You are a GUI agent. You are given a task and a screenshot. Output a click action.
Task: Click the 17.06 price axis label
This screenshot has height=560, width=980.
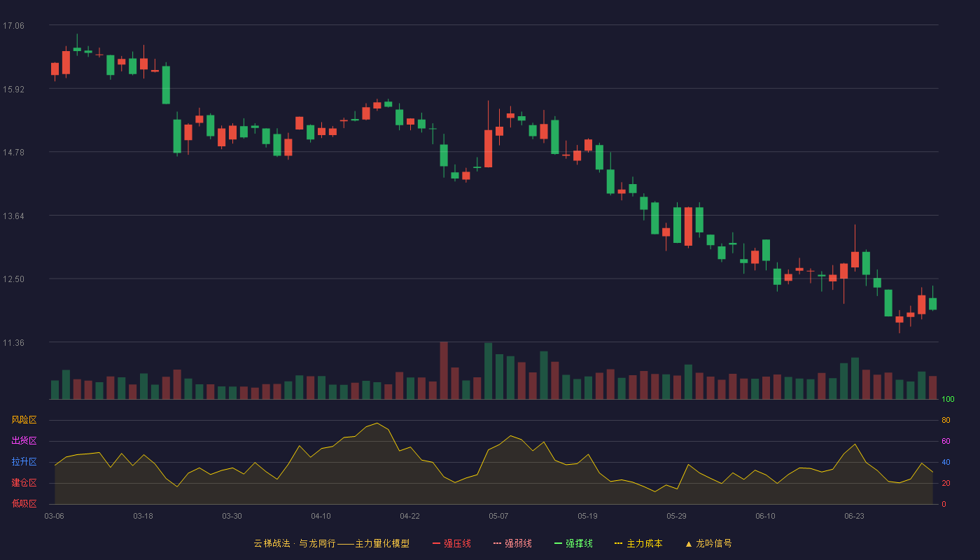click(x=13, y=26)
